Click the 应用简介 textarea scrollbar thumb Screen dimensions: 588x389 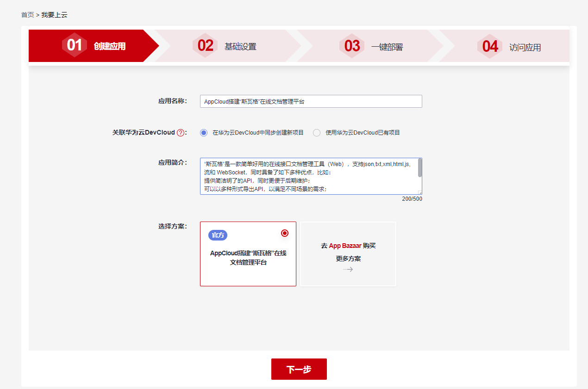[x=420, y=168]
